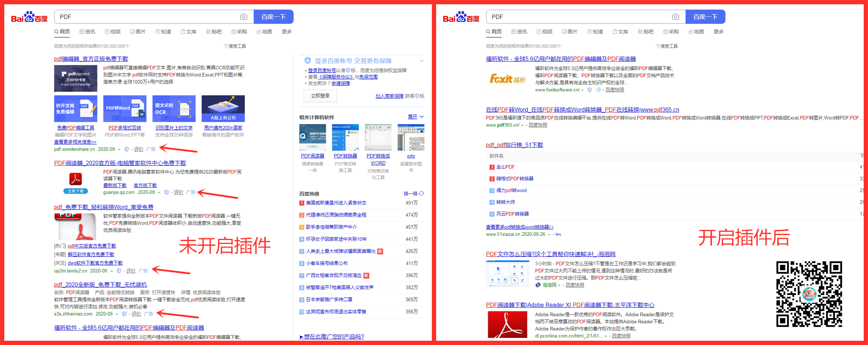Click 风云PDF转换器 in the ranking list
Screen dimensions: 868x345
513,214
